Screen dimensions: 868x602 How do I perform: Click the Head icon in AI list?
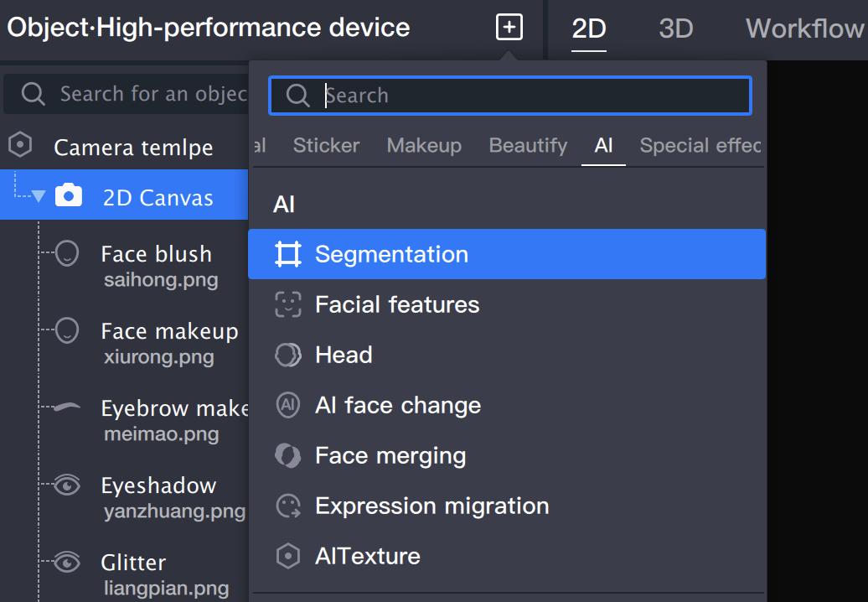[288, 355]
